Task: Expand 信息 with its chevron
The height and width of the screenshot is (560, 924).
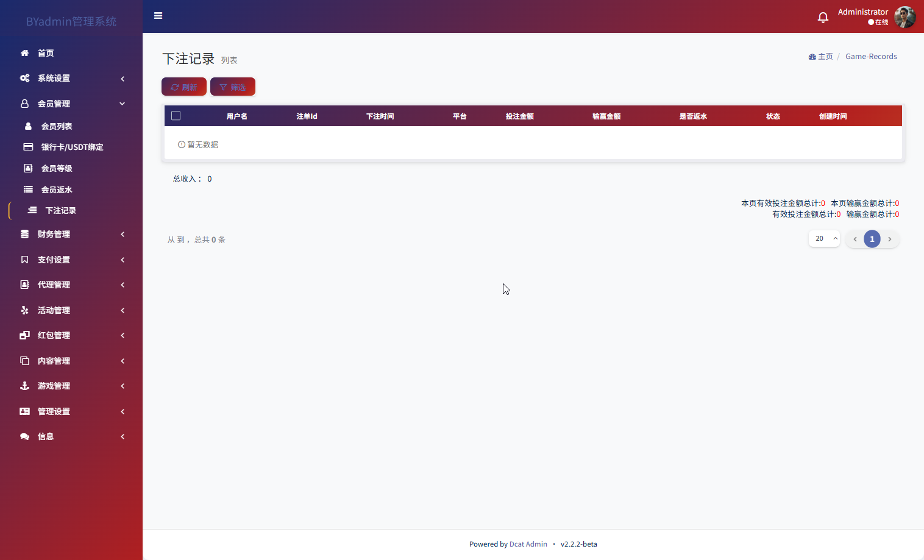Action: (x=123, y=436)
